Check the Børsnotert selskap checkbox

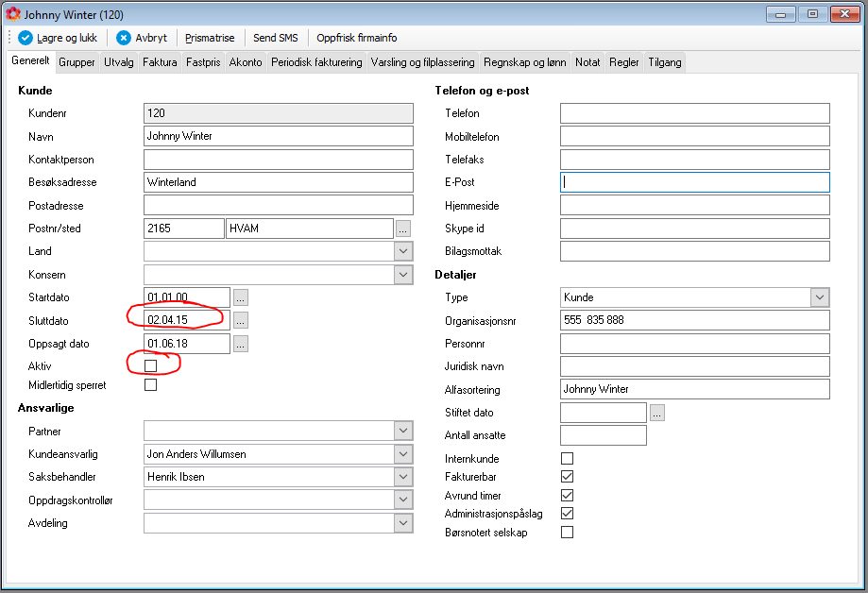pos(567,532)
